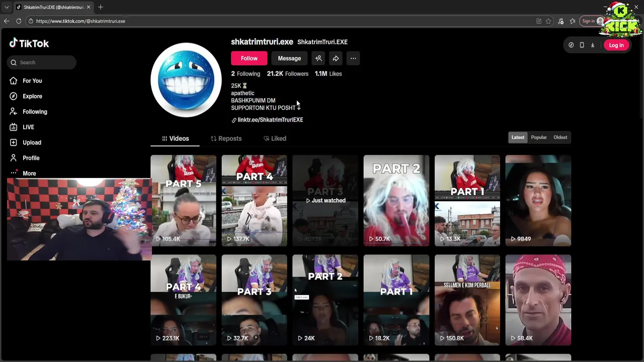Click the profile avatar picture

click(x=186, y=80)
